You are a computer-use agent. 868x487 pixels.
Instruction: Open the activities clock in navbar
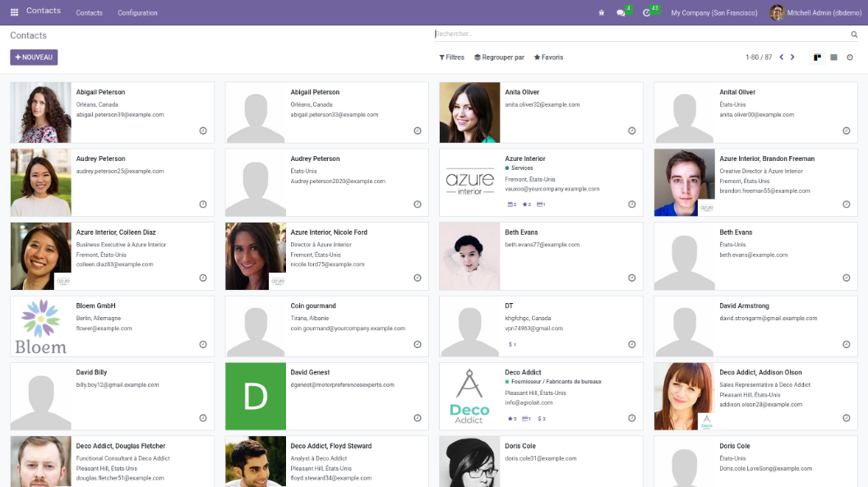pos(647,12)
